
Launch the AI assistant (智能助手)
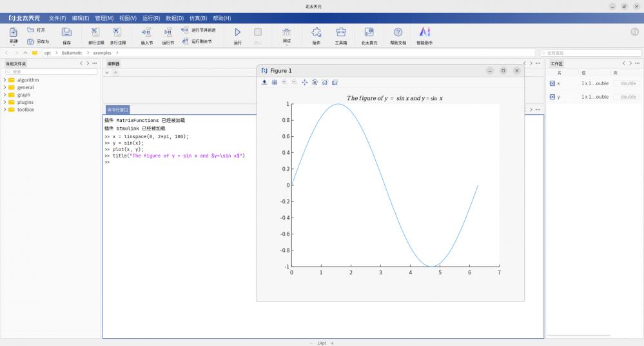coord(424,34)
